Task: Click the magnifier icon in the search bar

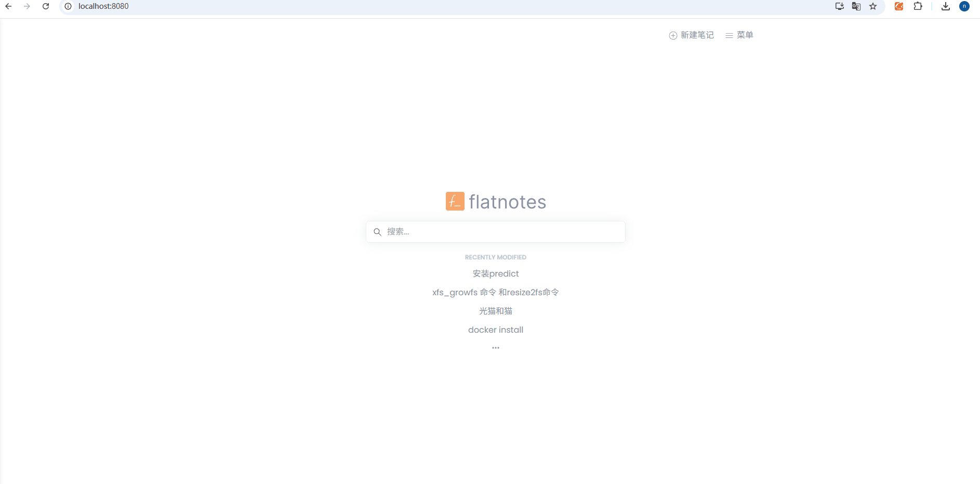Action: (x=378, y=231)
